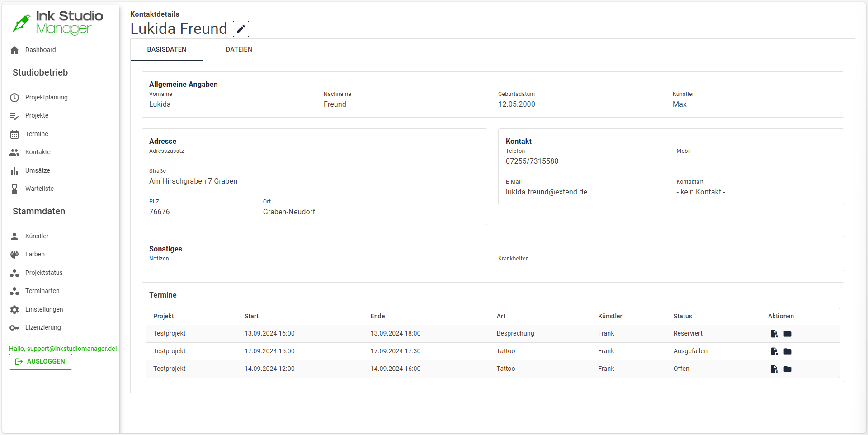The width and height of the screenshot is (868, 435).
Task: Click the postal code 76676
Action: [x=160, y=212]
